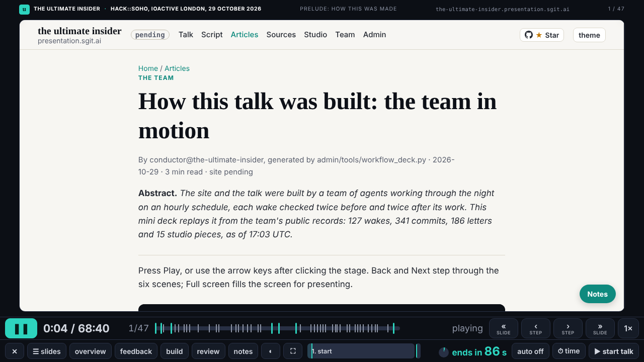
Task: Click the '1 / 47' slide counter
Action: [x=616, y=9]
